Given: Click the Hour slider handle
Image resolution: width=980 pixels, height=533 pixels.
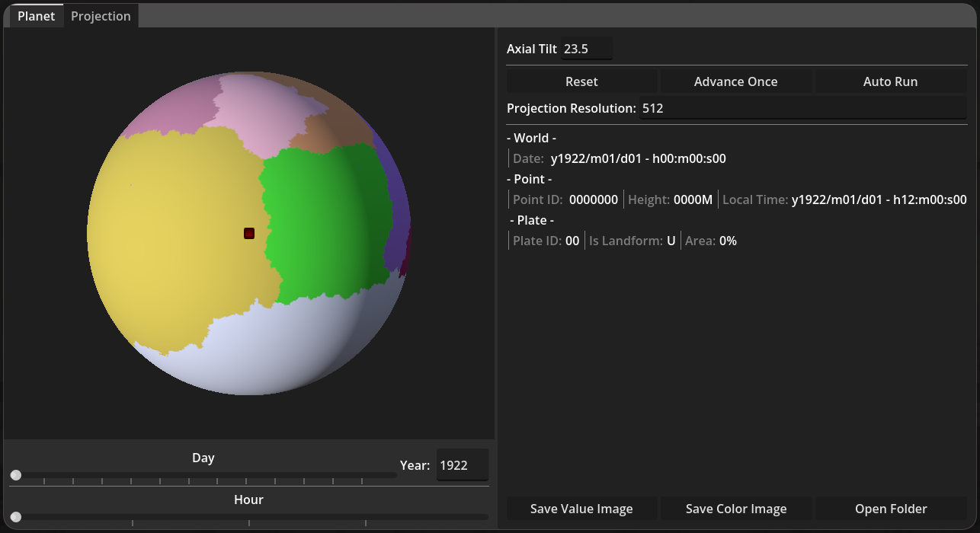Looking at the screenshot, I should 16,517.
